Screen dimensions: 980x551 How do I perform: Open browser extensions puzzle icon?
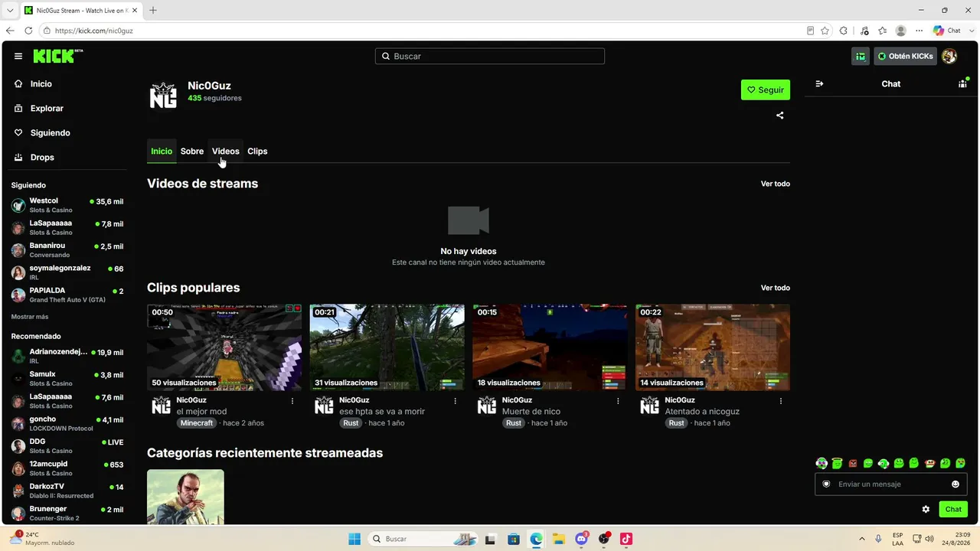coord(843,31)
